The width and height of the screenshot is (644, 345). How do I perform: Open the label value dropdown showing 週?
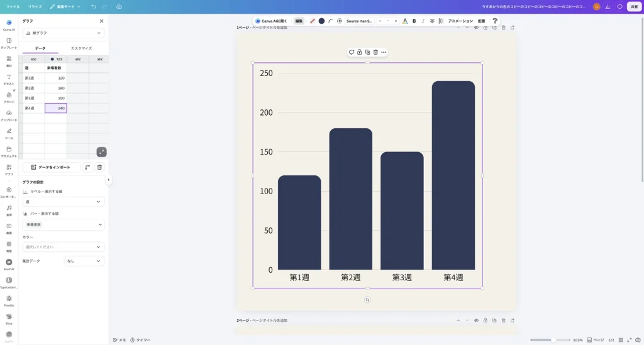coord(64,202)
